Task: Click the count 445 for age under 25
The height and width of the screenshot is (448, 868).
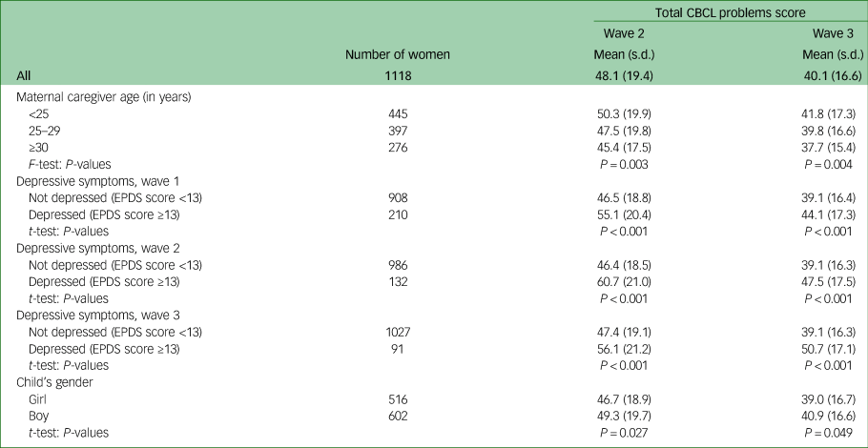Action: click(396, 114)
